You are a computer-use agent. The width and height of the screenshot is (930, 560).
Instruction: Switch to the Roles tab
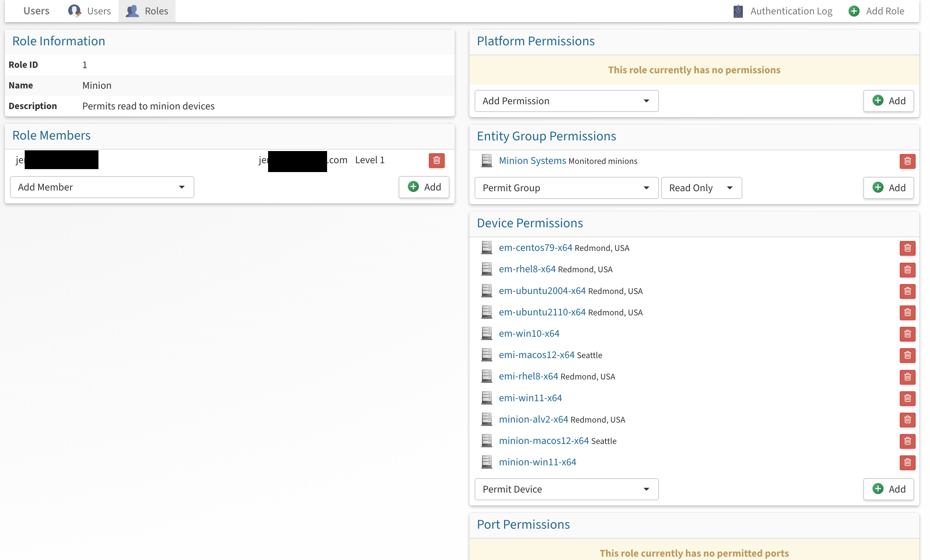147,11
